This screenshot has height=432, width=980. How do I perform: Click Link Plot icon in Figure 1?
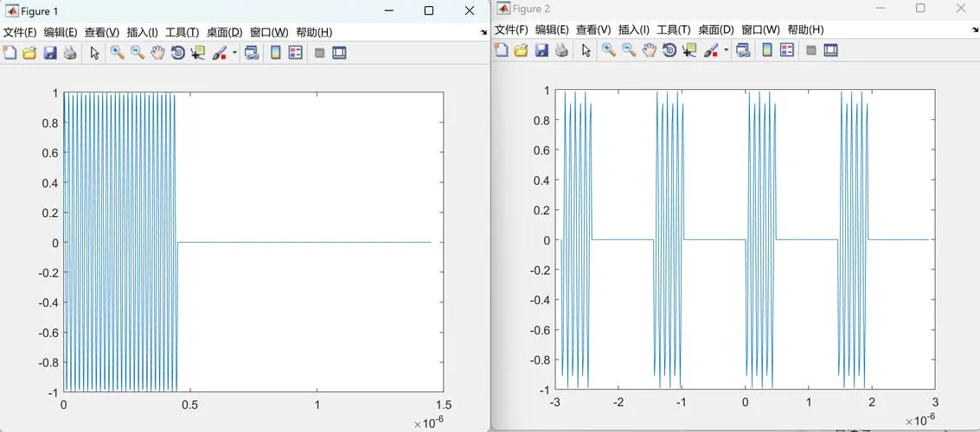pyautogui.click(x=252, y=53)
